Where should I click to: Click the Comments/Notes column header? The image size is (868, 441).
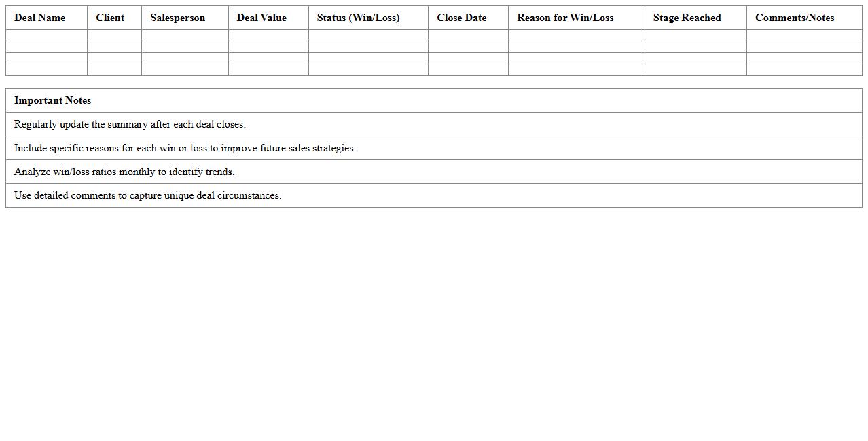coord(795,18)
